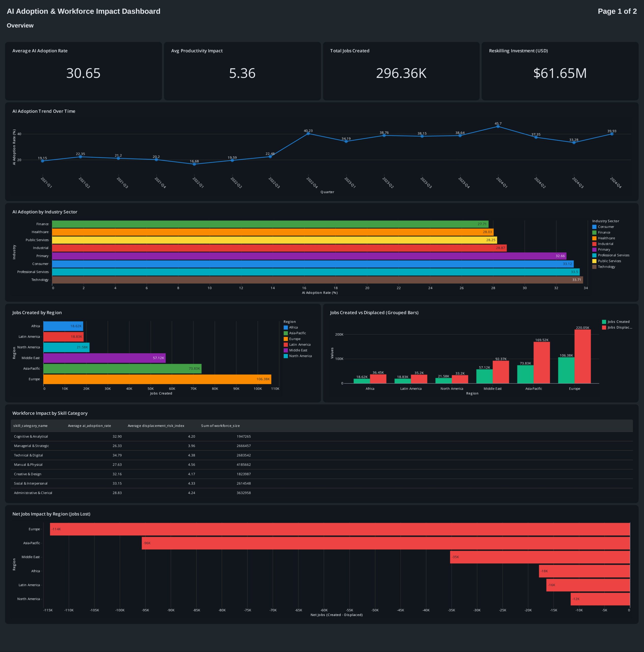Select the red Middle East bar labeled 92.37K
This screenshot has width=644, height=652.
coord(501,372)
